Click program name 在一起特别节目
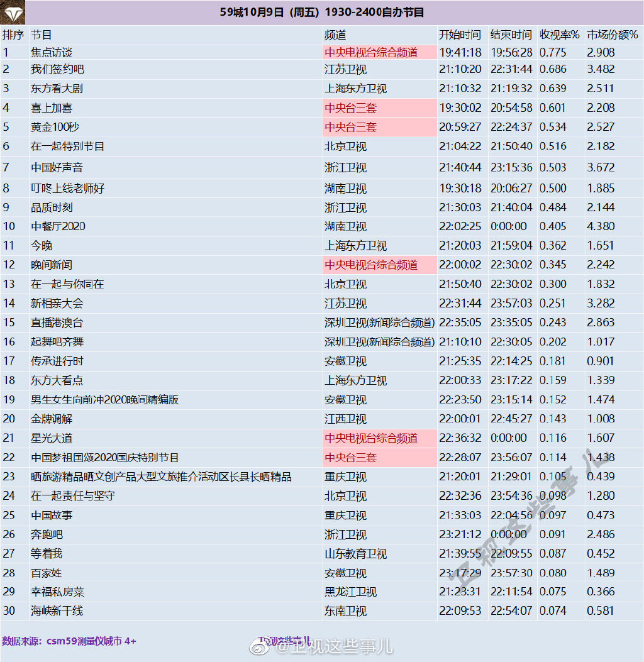644x662 pixels. click(x=67, y=146)
